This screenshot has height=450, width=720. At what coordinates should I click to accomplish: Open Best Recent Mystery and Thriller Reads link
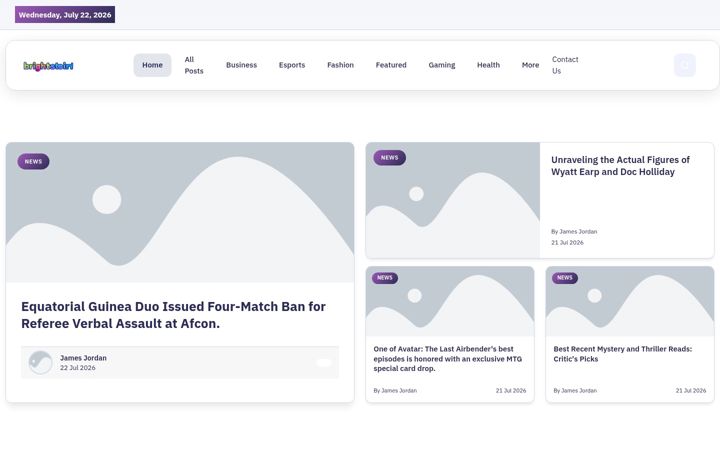[623, 354]
